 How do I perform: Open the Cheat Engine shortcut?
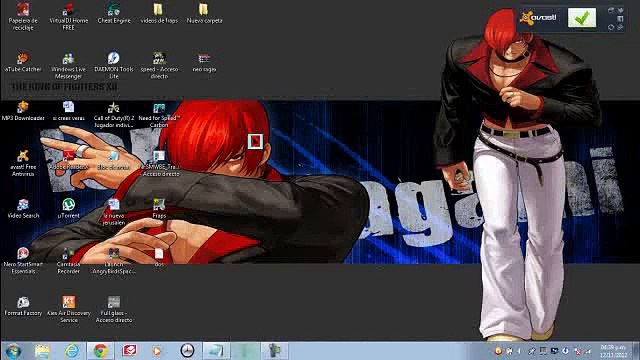(x=114, y=13)
